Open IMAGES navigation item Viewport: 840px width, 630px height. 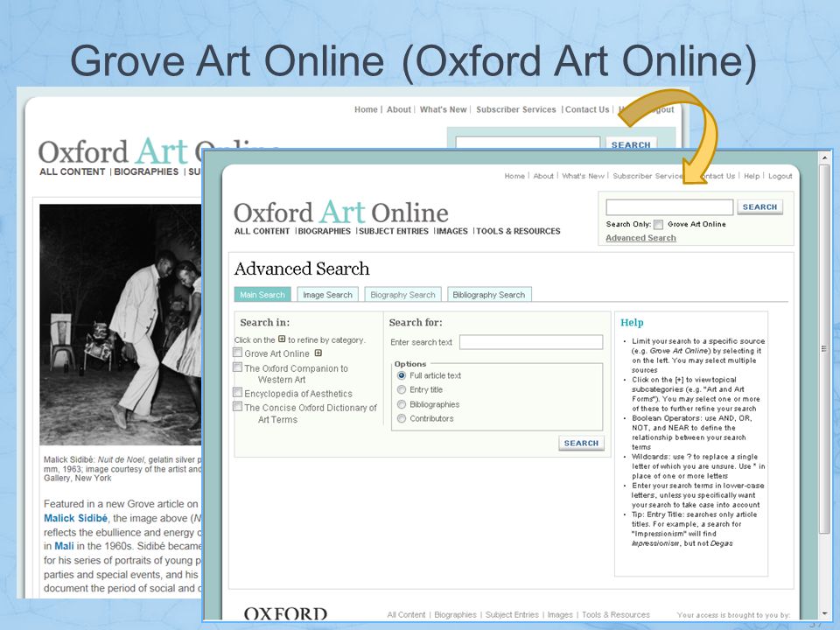coord(452,231)
